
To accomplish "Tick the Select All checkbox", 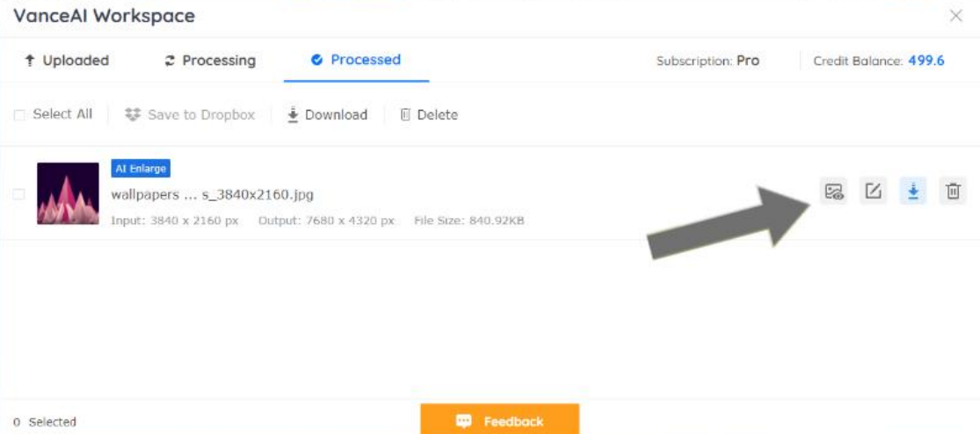I will [19, 115].
